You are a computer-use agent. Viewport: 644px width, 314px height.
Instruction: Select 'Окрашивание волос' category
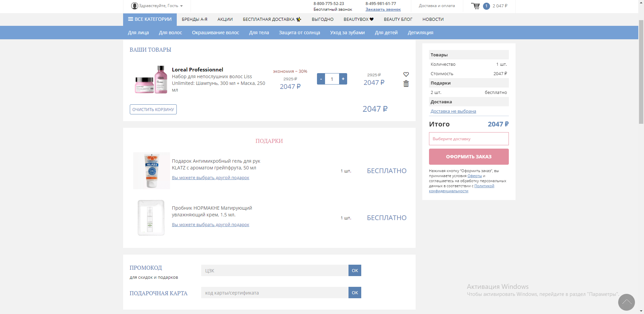pyautogui.click(x=215, y=33)
